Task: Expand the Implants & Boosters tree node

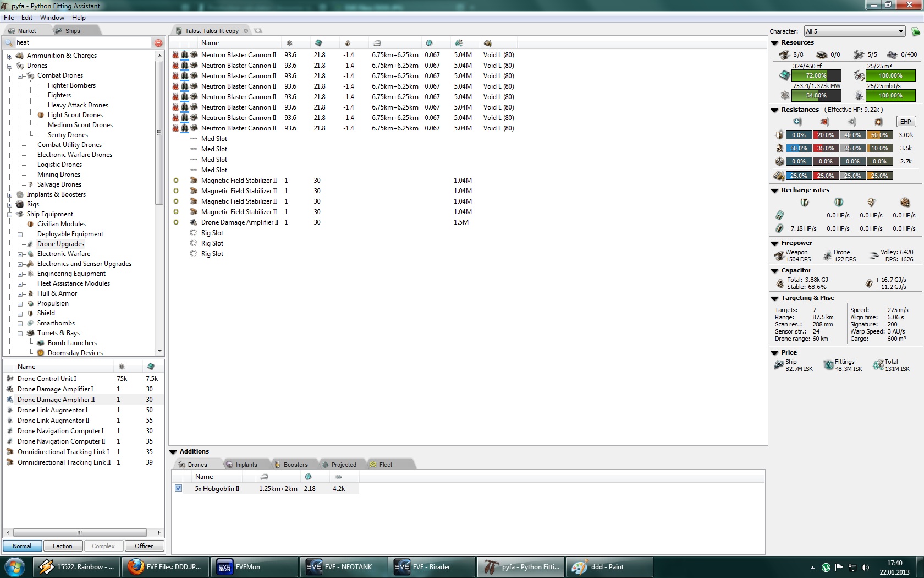Action: click(x=9, y=194)
